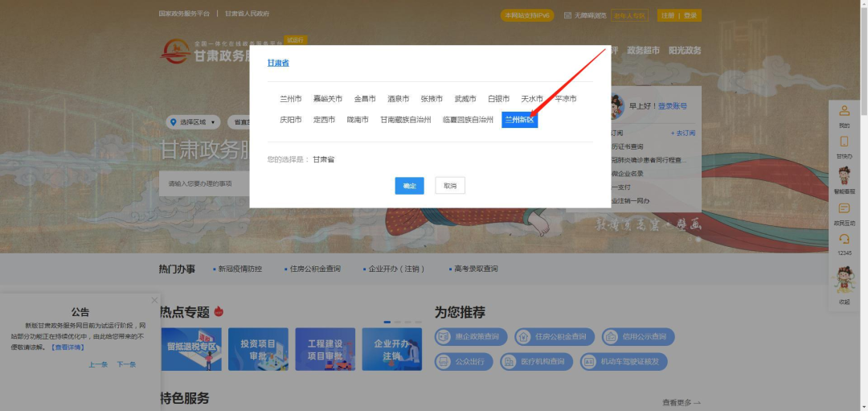The image size is (868, 411).
Task: Go to 下一条 notice
Action: (x=126, y=364)
